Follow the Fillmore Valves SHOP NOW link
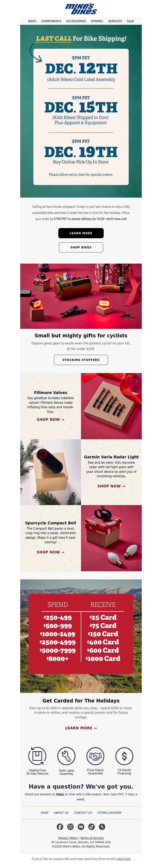Image resolution: width=162 pixels, height=868 pixels. [x=50, y=420]
